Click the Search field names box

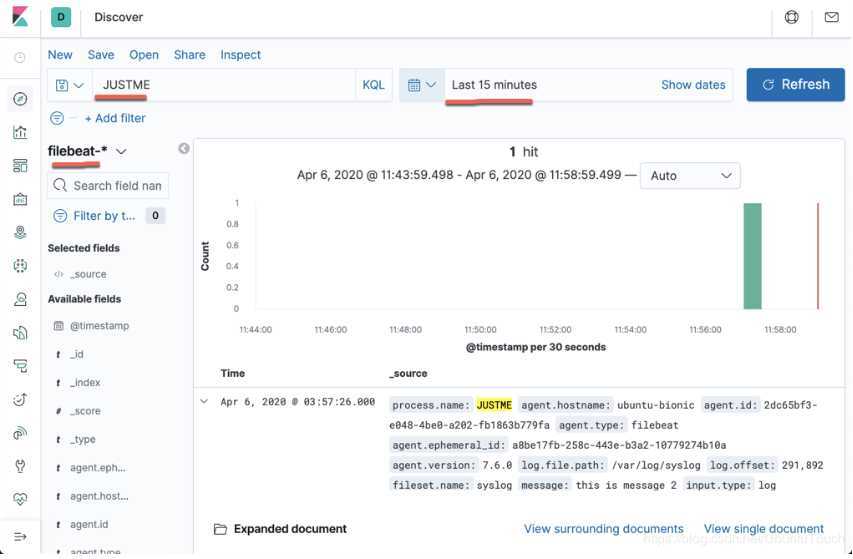coord(108,186)
